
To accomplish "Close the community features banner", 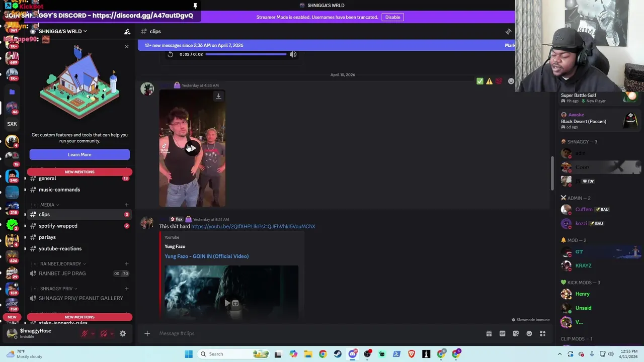I will click(127, 47).
